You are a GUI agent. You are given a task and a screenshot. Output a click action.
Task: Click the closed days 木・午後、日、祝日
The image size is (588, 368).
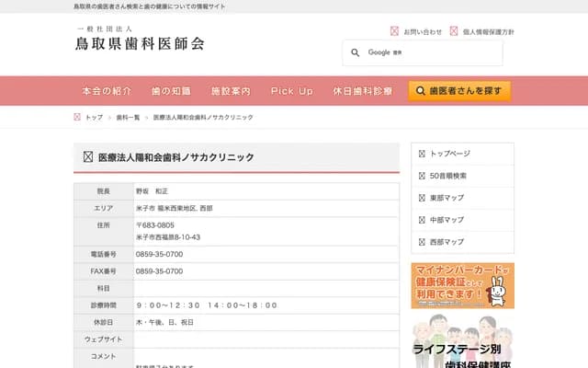[164, 322]
